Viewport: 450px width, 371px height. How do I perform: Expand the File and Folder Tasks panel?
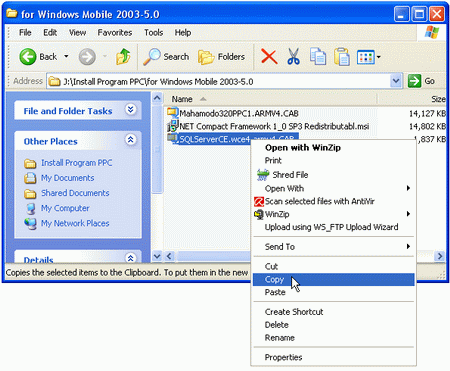tap(130, 109)
